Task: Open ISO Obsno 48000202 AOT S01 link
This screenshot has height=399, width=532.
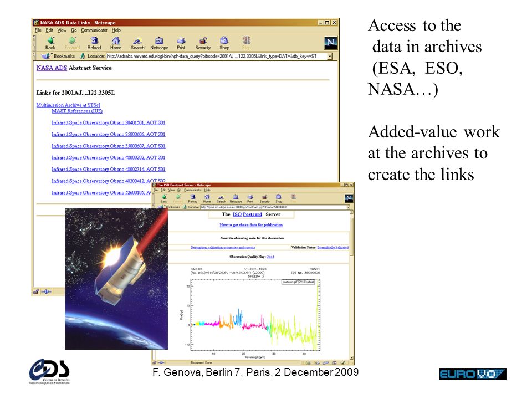Action: coord(109,158)
